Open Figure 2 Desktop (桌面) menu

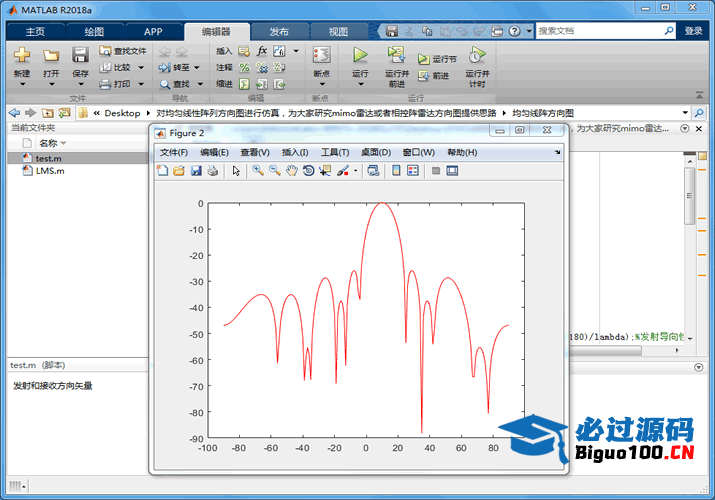click(x=376, y=152)
